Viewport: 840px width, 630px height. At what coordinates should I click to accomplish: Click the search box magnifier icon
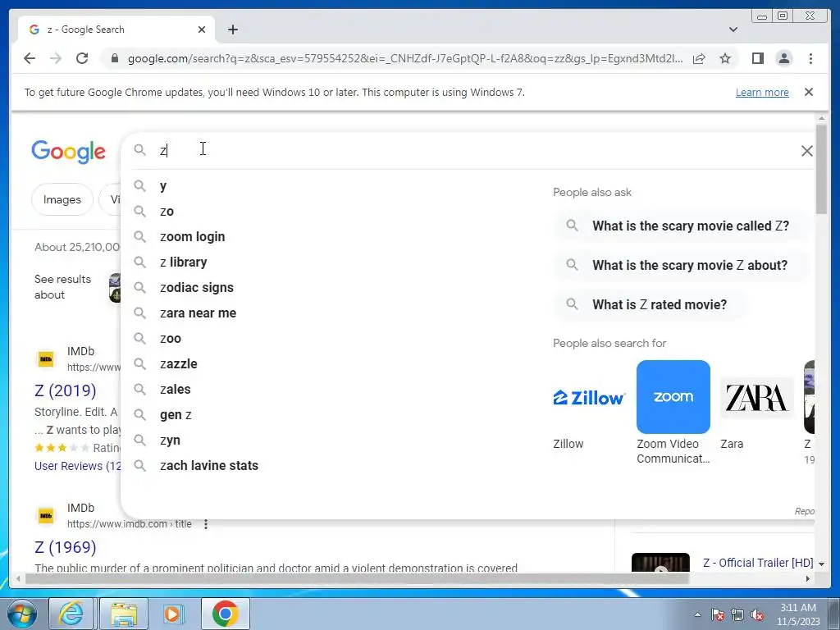pos(139,150)
